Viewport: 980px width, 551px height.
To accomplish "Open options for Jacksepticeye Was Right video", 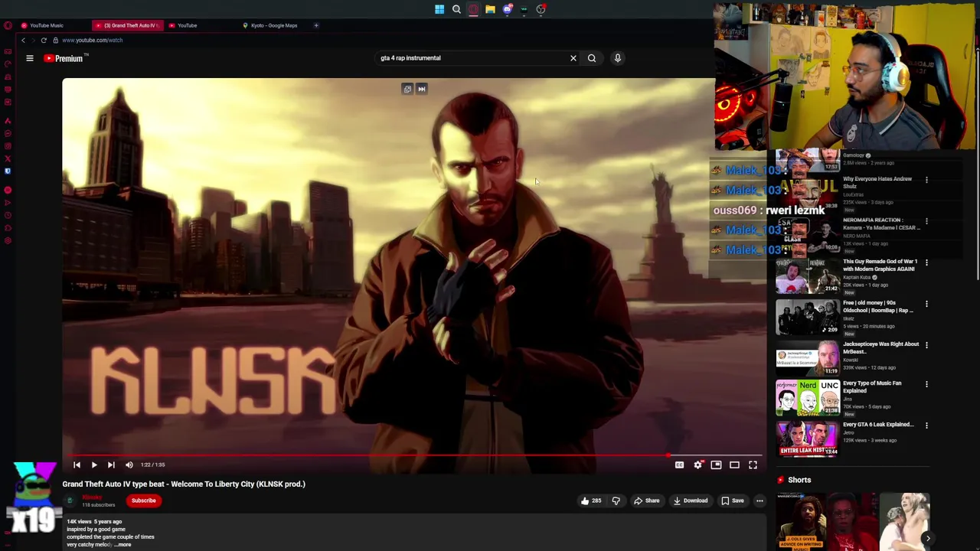I will (x=926, y=346).
